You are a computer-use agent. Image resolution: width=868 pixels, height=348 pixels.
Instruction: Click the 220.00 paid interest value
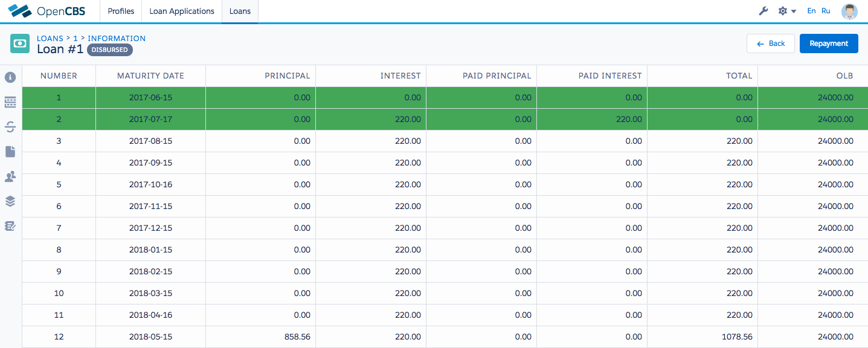[629, 119]
